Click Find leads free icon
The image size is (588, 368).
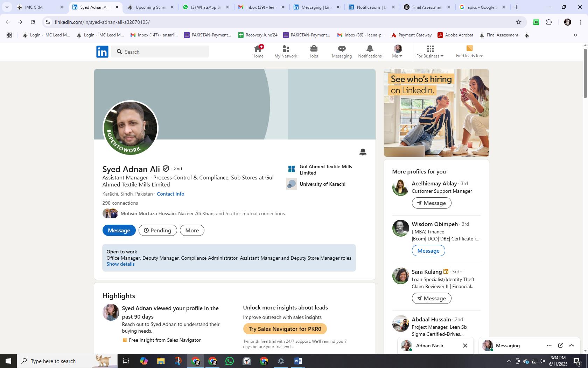(469, 52)
